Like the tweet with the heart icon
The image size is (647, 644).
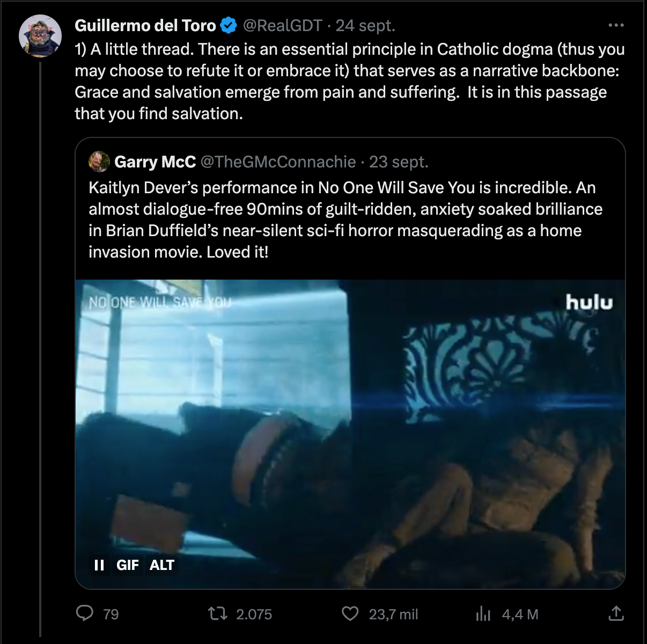click(x=350, y=613)
